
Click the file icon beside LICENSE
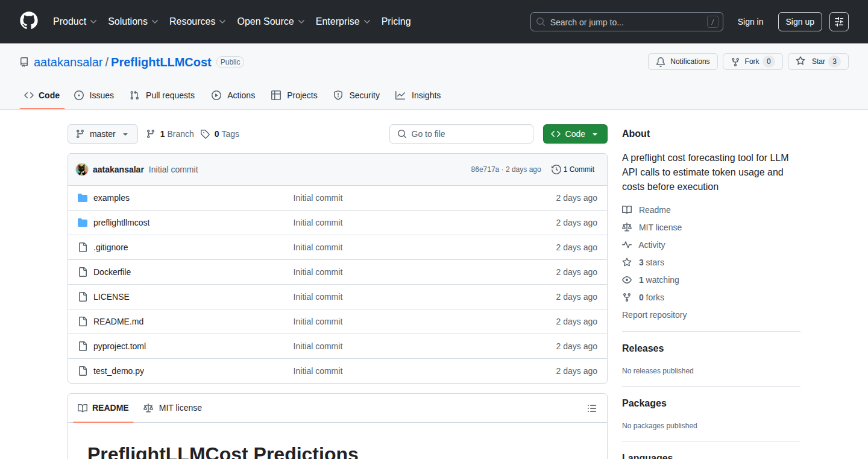[x=83, y=297]
